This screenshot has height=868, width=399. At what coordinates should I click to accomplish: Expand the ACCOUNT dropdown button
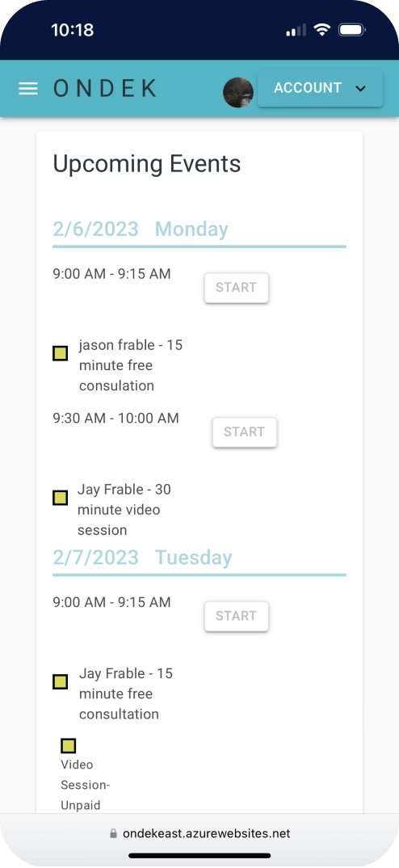point(320,88)
